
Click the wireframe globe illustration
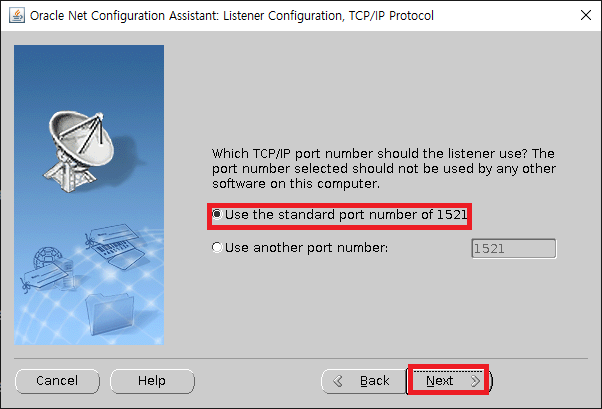pos(47,258)
